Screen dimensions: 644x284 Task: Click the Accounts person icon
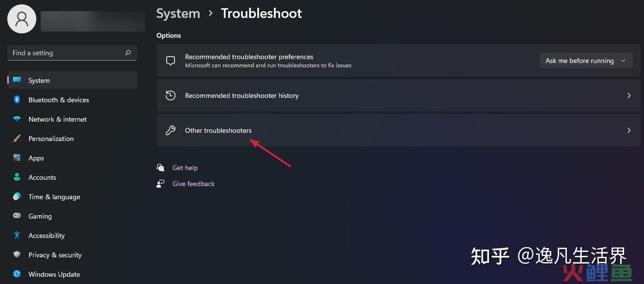pyautogui.click(x=17, y=177)
